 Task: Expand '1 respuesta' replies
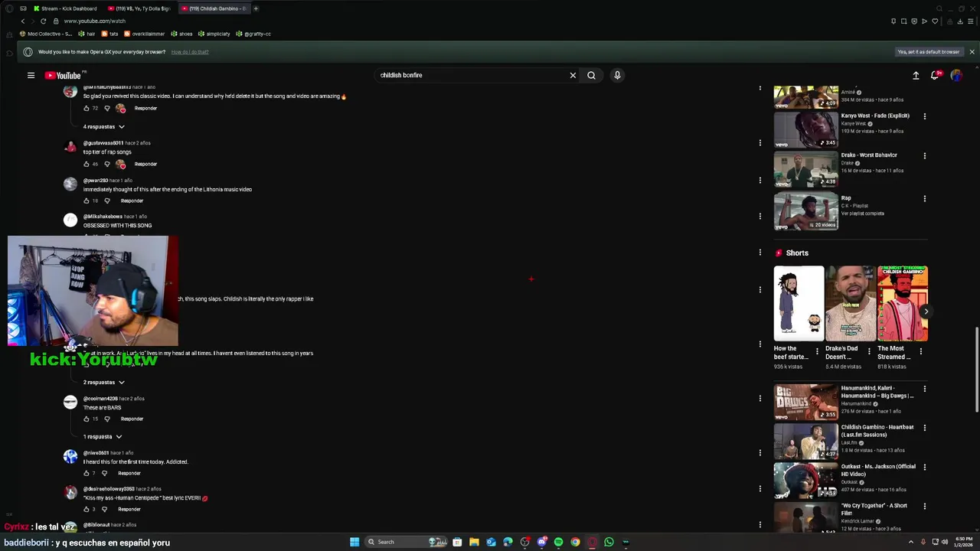[x=102, y=436]
